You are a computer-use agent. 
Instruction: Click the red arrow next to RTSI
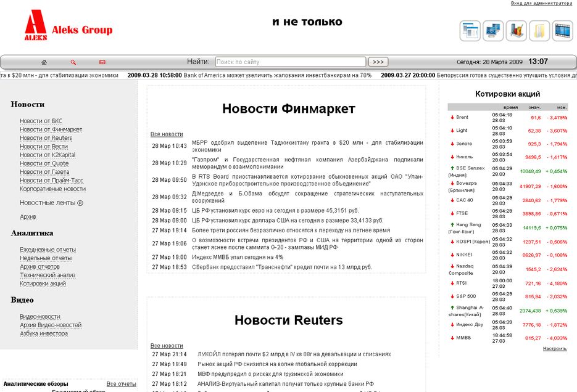click(x=452, y=283)
